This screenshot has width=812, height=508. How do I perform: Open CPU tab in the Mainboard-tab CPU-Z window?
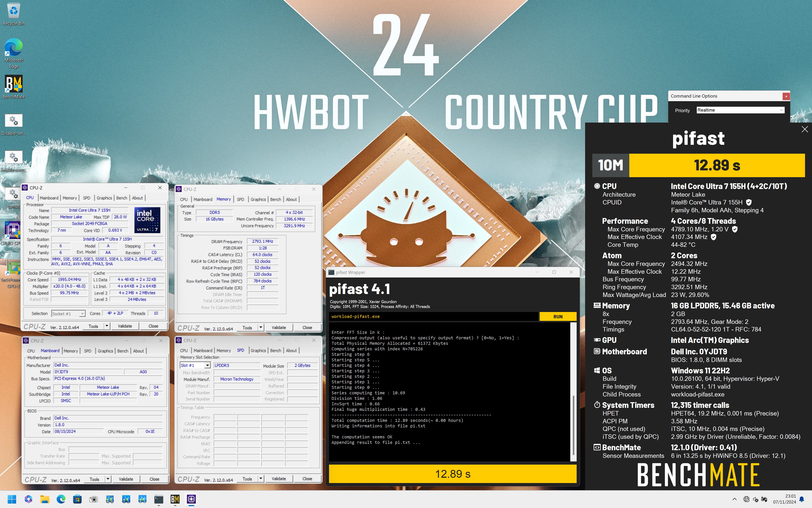[x=31, y=351]
